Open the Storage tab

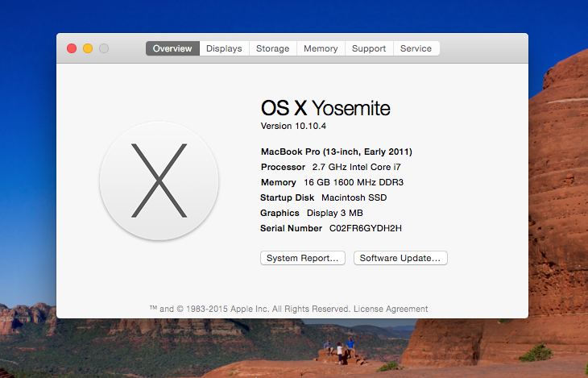pyautogui.click(x=272, y=48)
